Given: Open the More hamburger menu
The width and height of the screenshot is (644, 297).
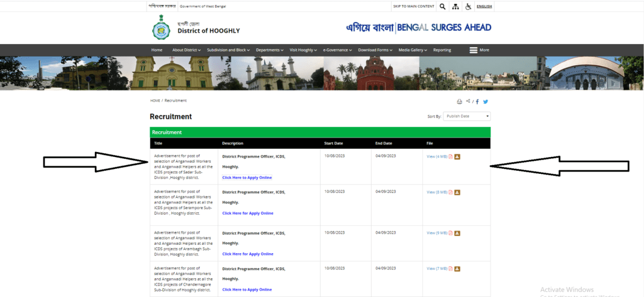Looking at the screenshot, I should pos(479,50).
